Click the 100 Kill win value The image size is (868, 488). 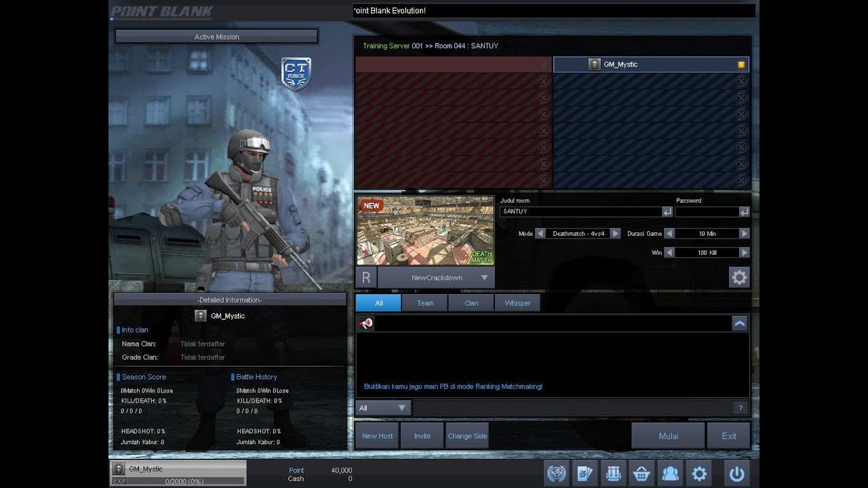(707, 252)
